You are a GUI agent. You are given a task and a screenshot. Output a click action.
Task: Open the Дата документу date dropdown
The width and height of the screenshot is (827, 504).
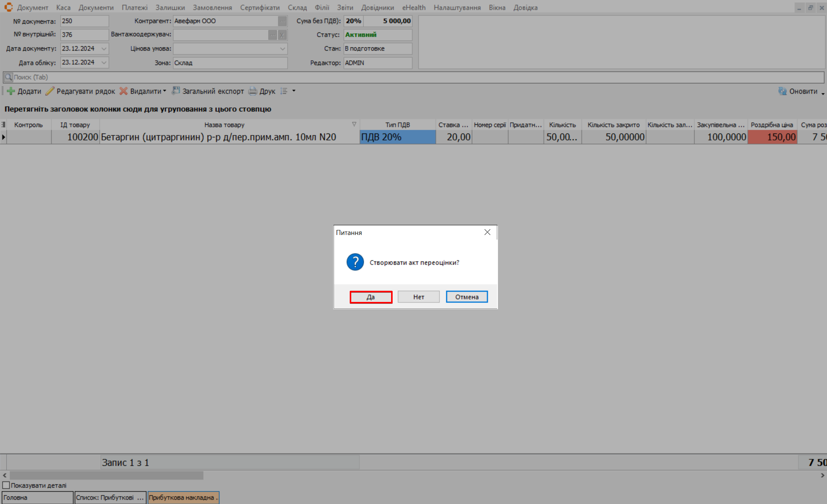(x=104, y=49)
